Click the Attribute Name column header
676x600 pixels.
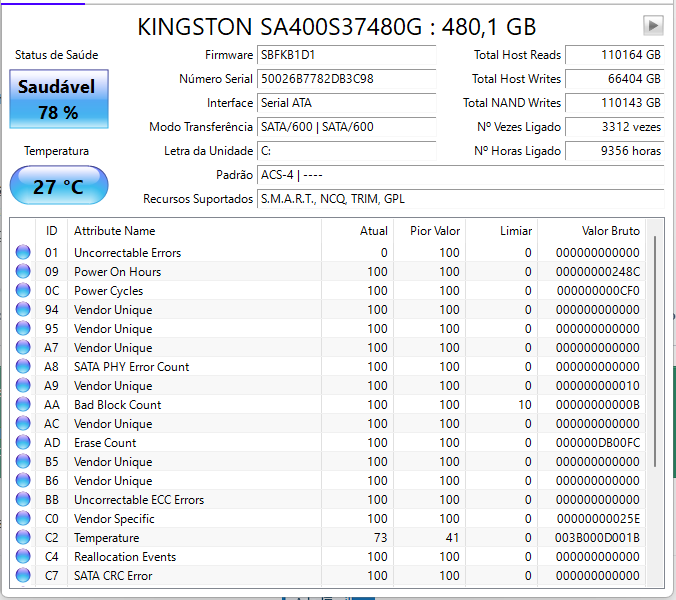coord(194,231)
